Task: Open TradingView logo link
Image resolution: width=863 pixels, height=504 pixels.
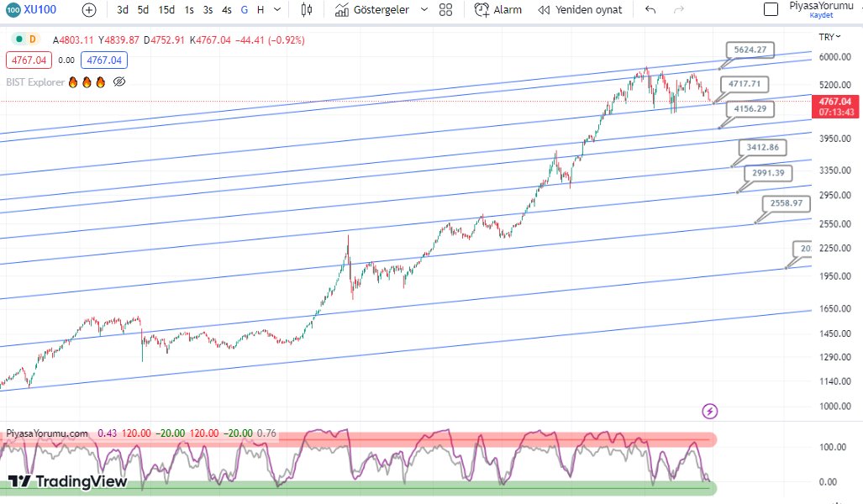Action: 68,481
